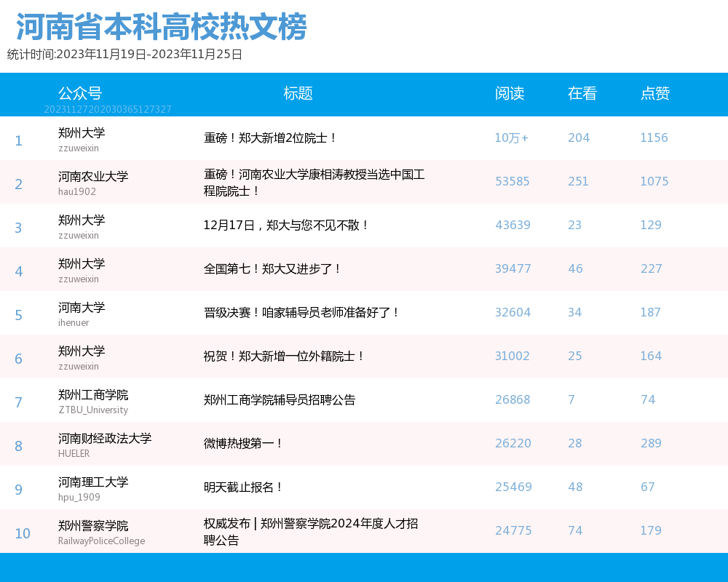
Task: Click likes value 164
Action: pos(650,356)
